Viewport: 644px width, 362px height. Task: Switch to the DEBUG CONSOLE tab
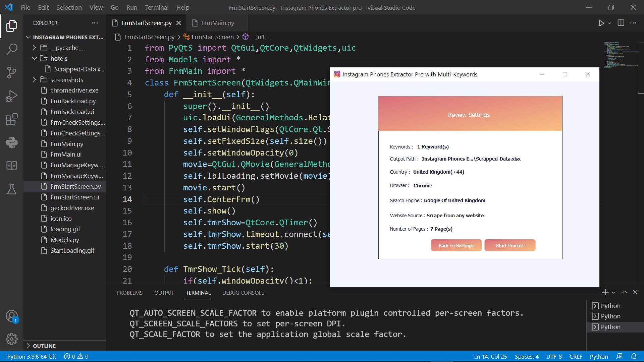point(243,293)
